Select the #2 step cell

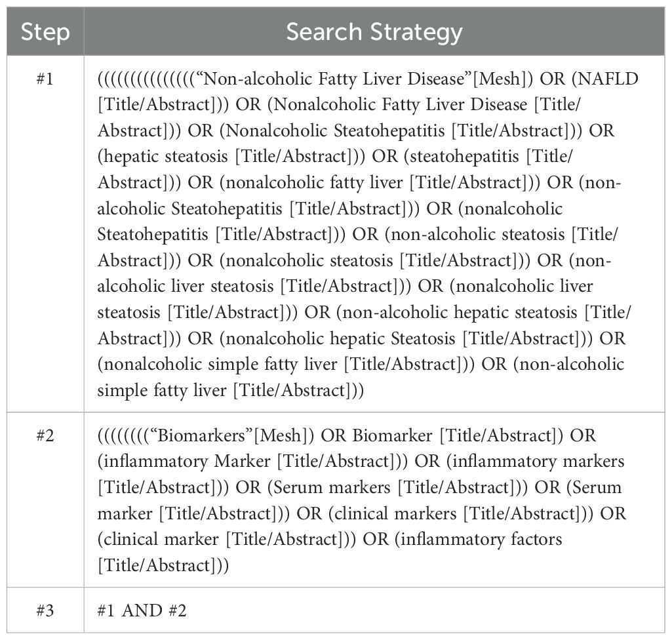pos(45,436)
